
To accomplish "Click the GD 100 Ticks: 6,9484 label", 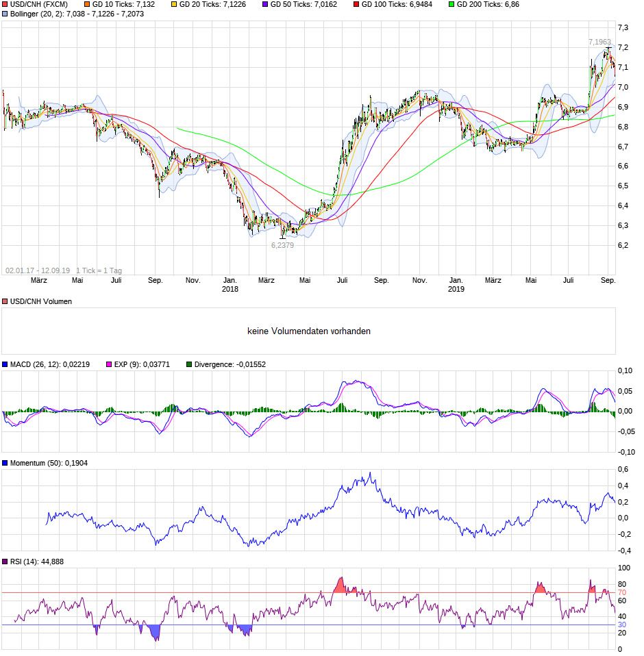I will 397,5.
